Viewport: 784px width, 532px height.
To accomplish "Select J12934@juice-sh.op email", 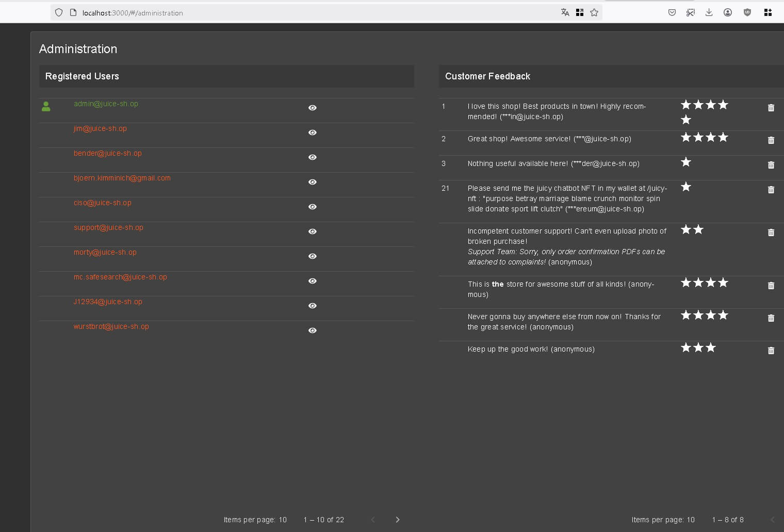I will pos(108,302).
